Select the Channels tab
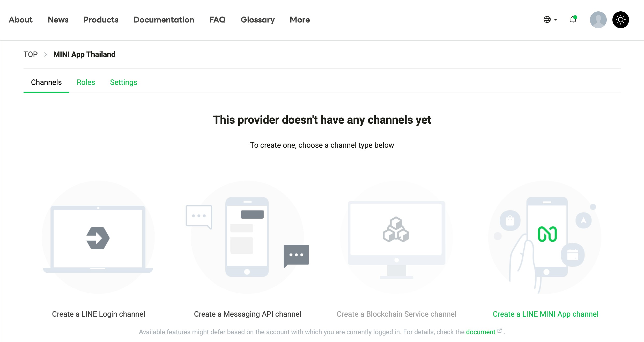 46,82
